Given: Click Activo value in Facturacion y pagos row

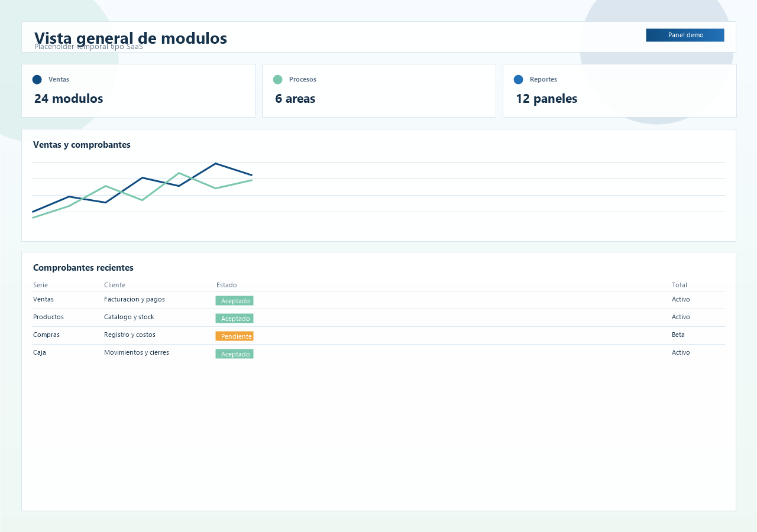Looking at the screenshot, I should click(681, 299).
